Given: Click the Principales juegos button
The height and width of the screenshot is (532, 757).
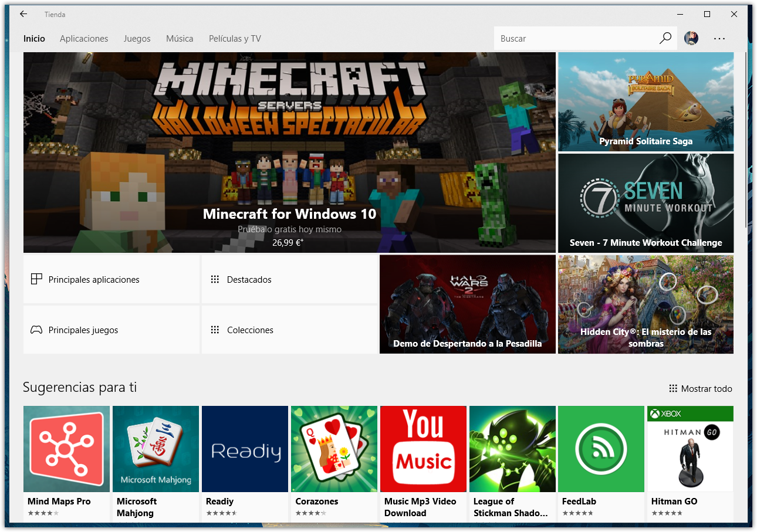Looking at the screenshot, I should (x=111, y=330).
